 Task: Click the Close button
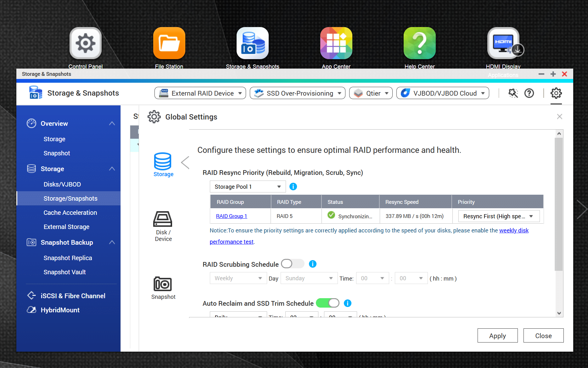[x=543, y=336]
